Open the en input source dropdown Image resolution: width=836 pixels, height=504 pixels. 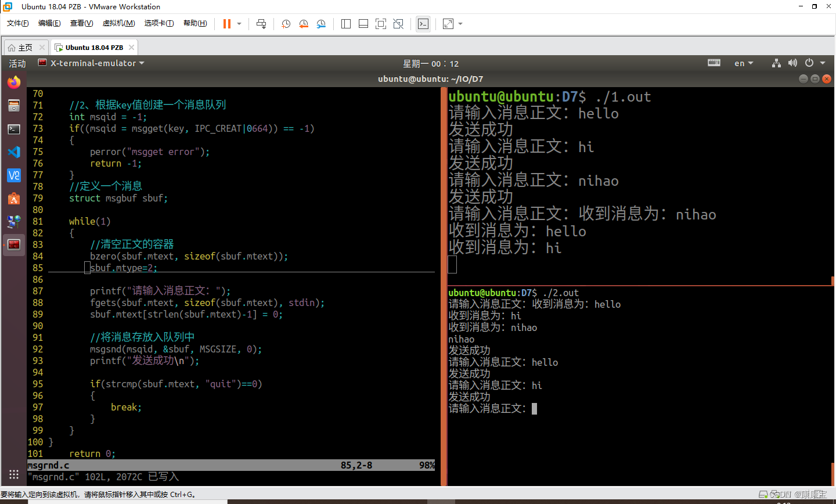[744, 63]
